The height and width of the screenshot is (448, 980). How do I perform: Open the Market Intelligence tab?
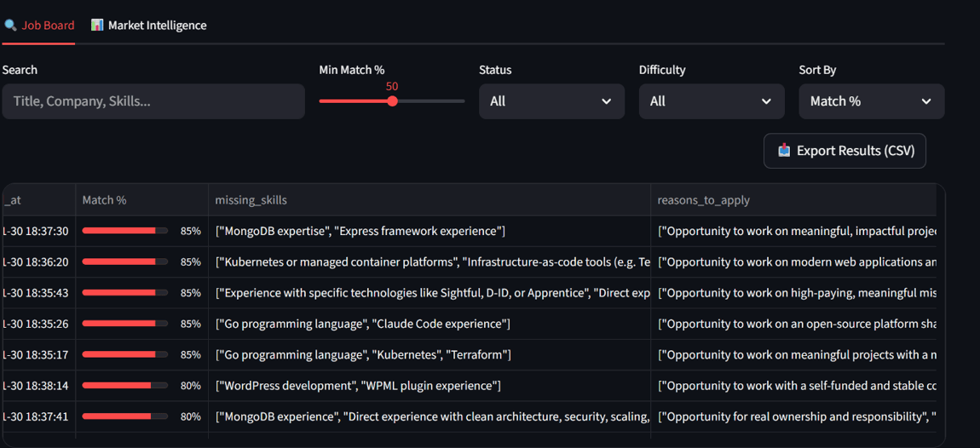point(149,26)
